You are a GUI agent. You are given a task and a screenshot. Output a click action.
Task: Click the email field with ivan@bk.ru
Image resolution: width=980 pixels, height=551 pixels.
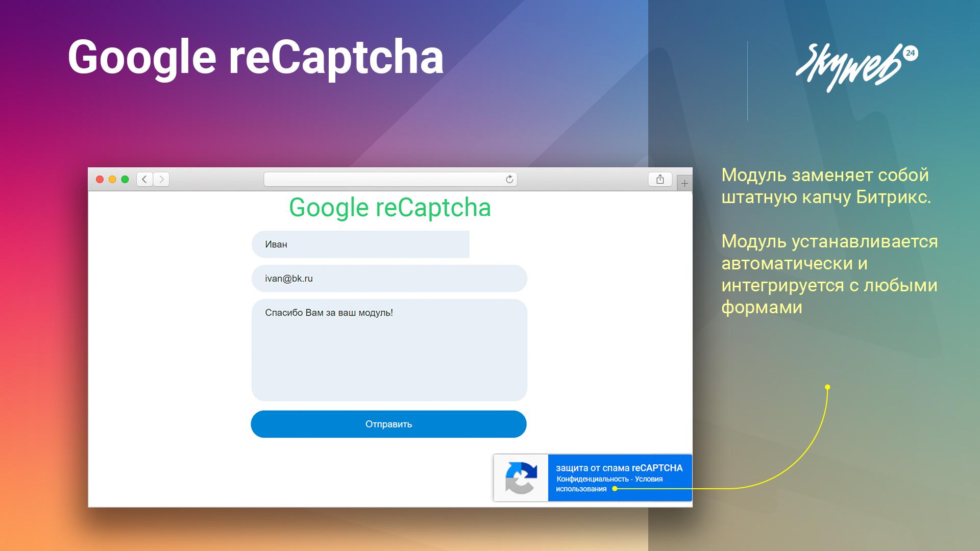389,279
